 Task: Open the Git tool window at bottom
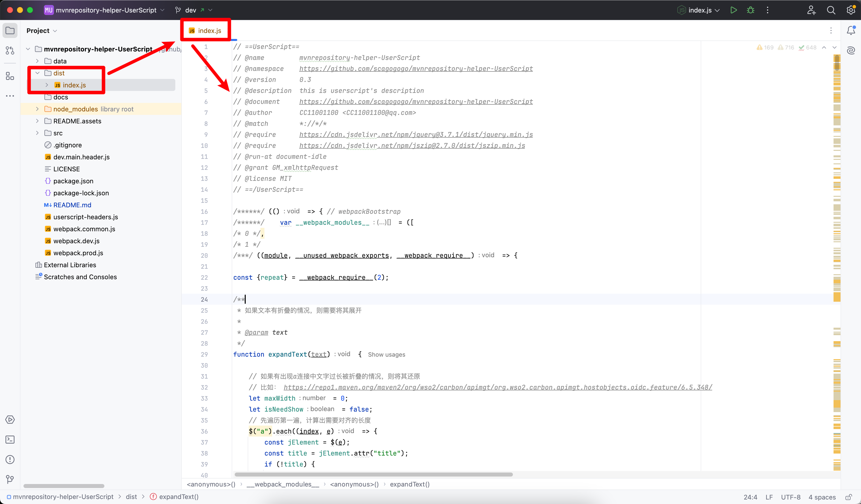10,479
